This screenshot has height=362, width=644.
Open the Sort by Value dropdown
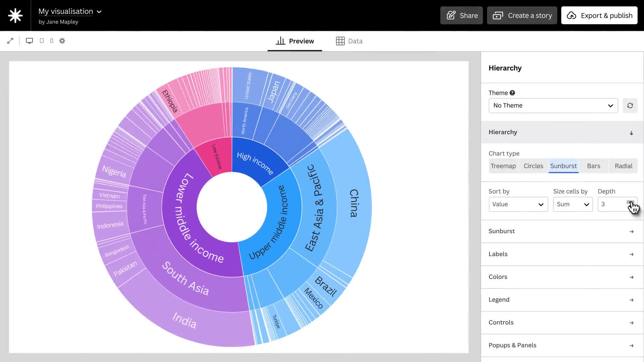pyautogui.click(x=518, y=204)
